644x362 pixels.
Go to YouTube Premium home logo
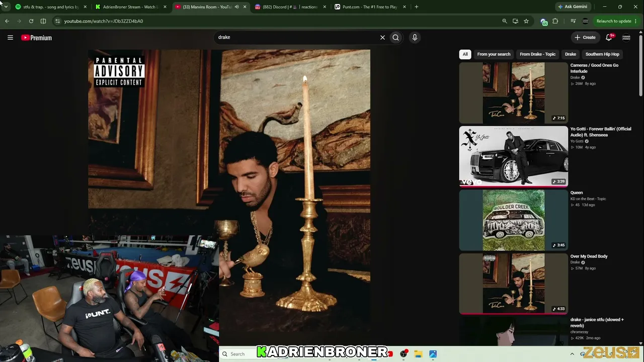click(36, 38)
